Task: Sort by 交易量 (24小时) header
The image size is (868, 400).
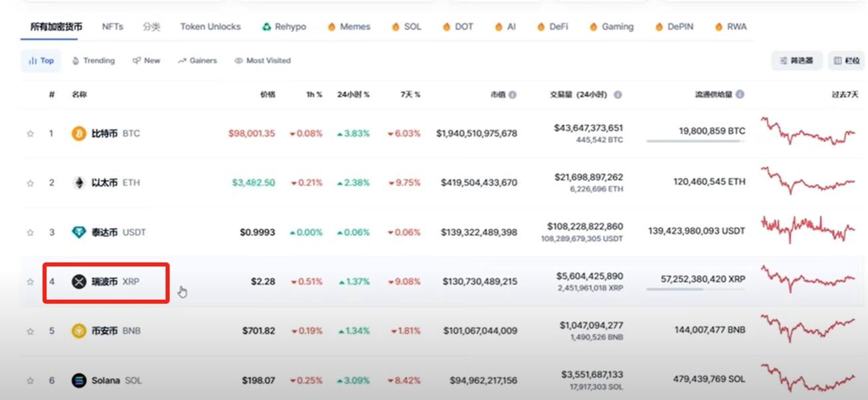Action: point(579,95)
